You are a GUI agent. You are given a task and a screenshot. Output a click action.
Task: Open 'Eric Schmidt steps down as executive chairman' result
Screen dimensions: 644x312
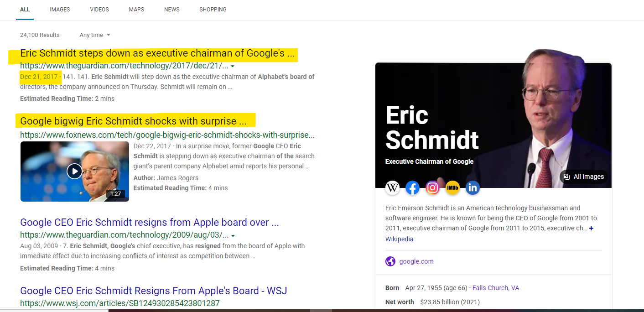pyautogui.click(x=158, y=53)
